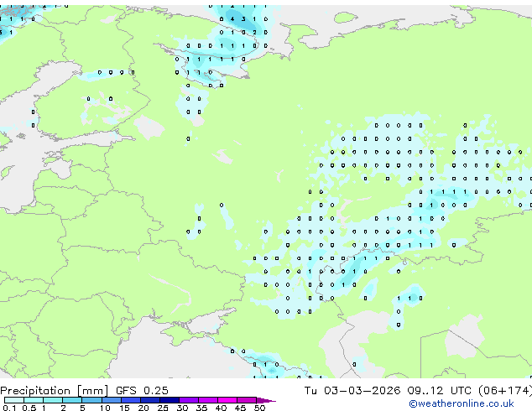Click the '(06+174)' forecast run label
The height and width of the screenshot is (411, 532).
pos(505,390)
